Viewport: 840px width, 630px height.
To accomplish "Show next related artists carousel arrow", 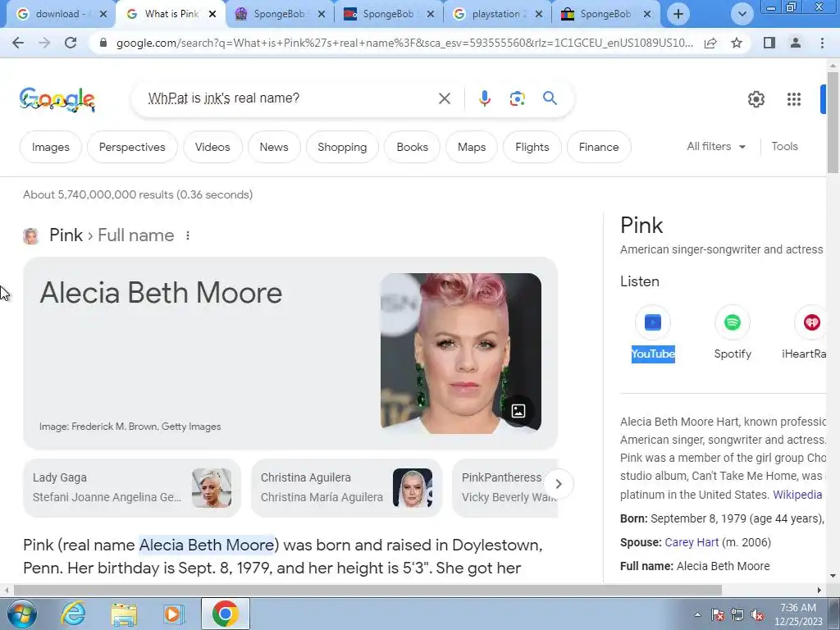I will click(x=558, y=484).
